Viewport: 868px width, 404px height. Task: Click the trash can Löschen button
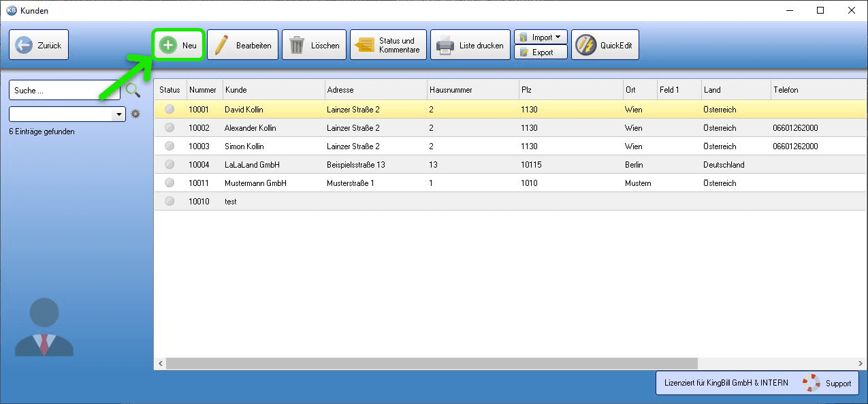tap(314, 45)
